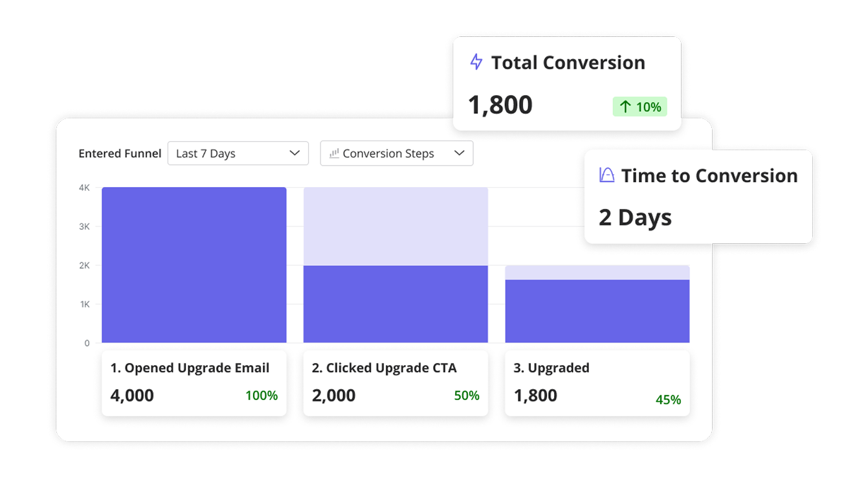Viewport: 868px width, 481px height.
Task: Click the bar chart icon in Conversion Steps selector
Action: pyautogui.click(x=333, y=153)
